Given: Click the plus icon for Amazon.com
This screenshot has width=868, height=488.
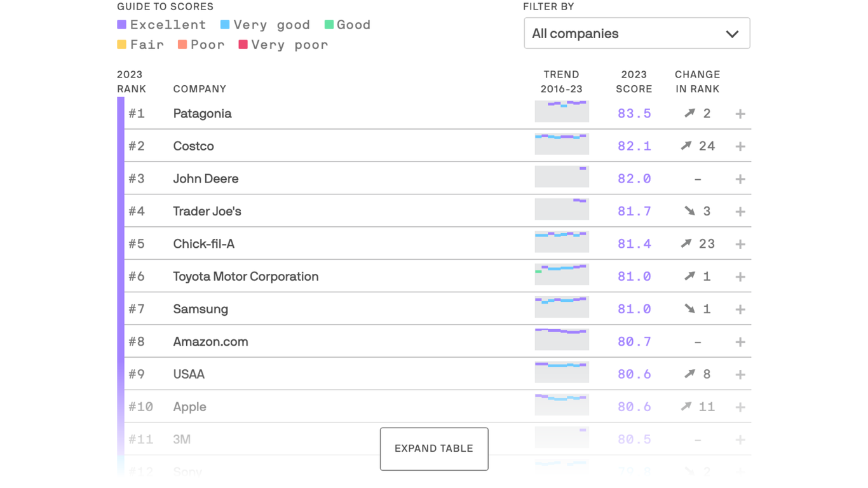Looking at the screenshot, I should 740,342.
